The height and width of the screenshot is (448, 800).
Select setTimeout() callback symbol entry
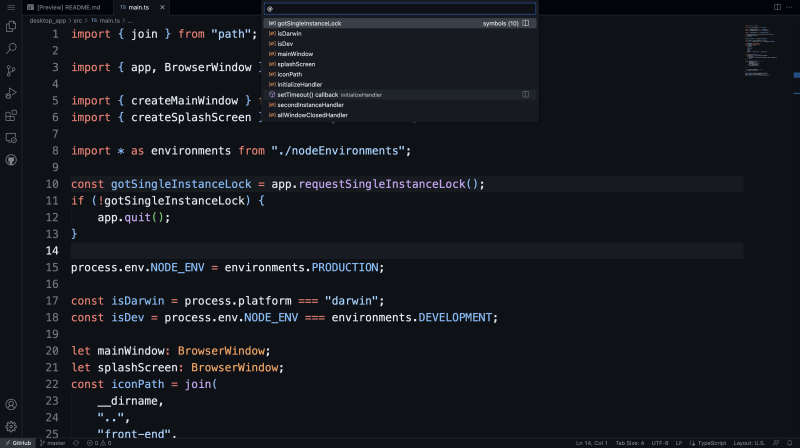(399, 95)
